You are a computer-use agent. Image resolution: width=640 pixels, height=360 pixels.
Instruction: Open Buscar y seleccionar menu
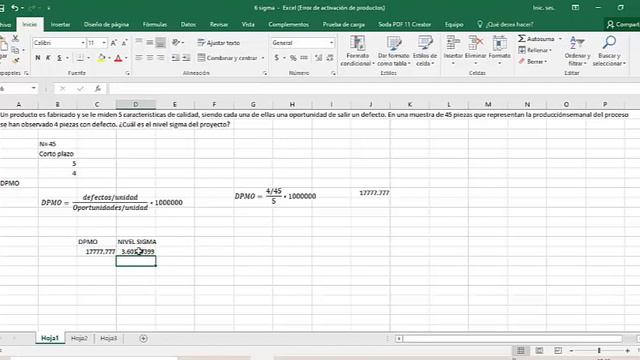(x=609, y=51)
